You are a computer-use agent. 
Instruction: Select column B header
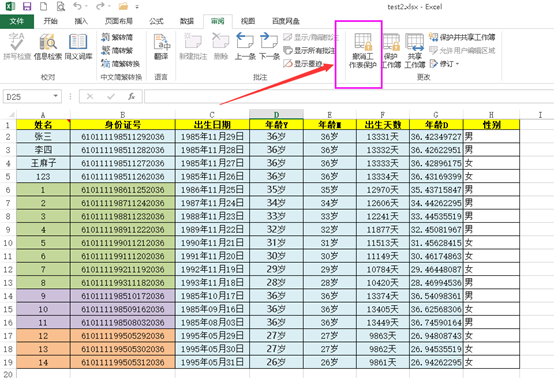pos(123,114)
